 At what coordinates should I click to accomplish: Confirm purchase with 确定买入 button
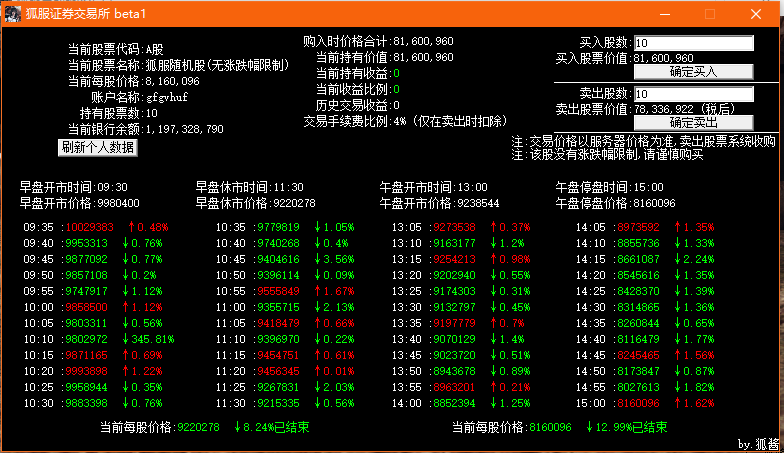(x=693, y=72)
